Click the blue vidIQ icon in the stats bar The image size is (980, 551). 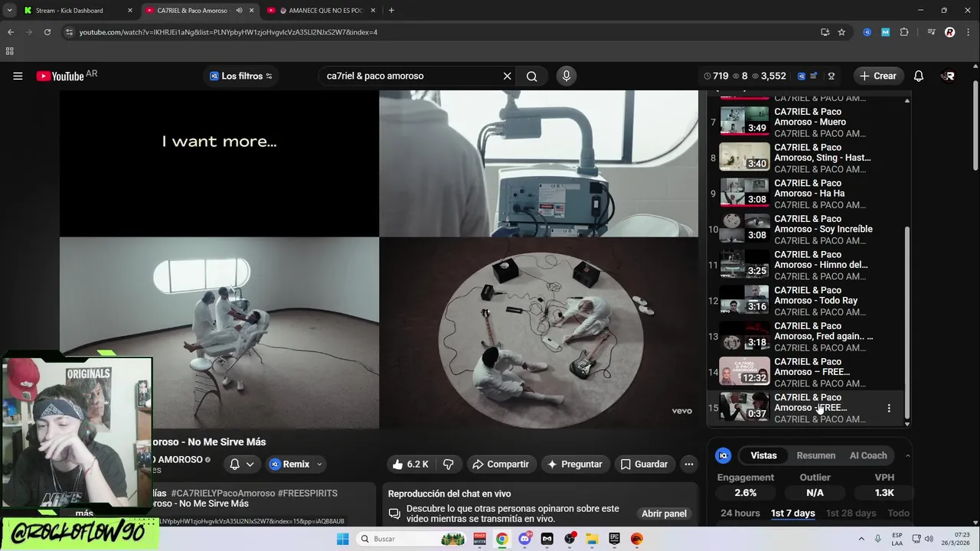[802, 76]
